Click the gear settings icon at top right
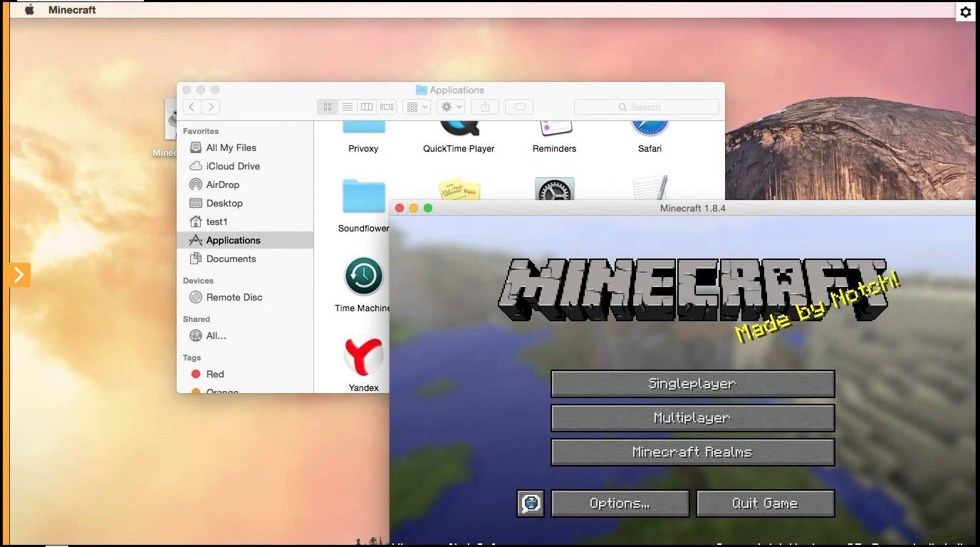 (966, 12)
